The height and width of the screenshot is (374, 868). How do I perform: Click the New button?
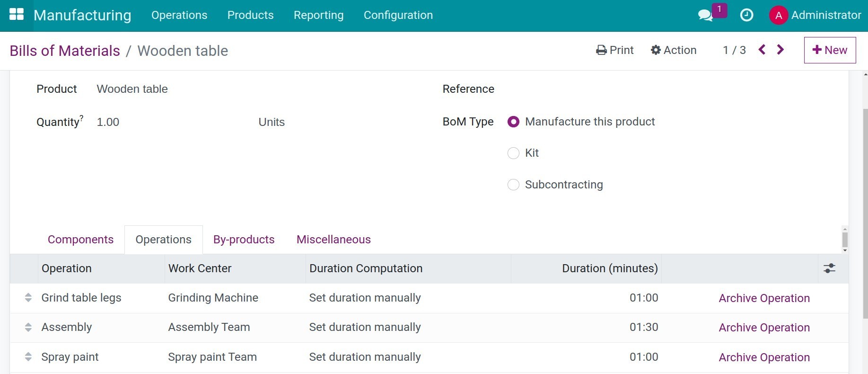pyautogui.click(x=830, y=50)
